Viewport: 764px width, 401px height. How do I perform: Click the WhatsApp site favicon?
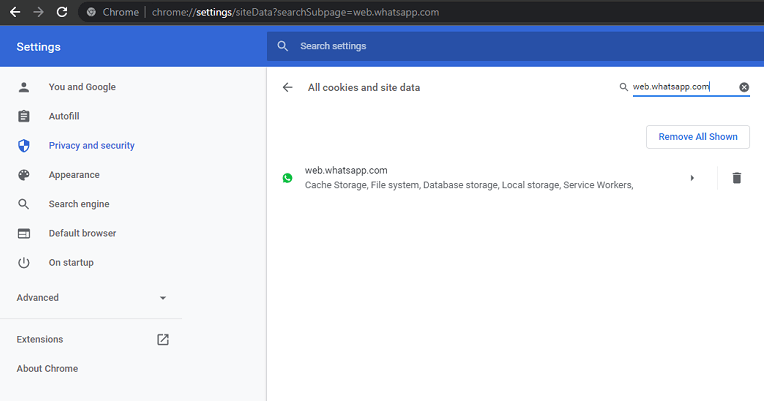click(288, 178)
